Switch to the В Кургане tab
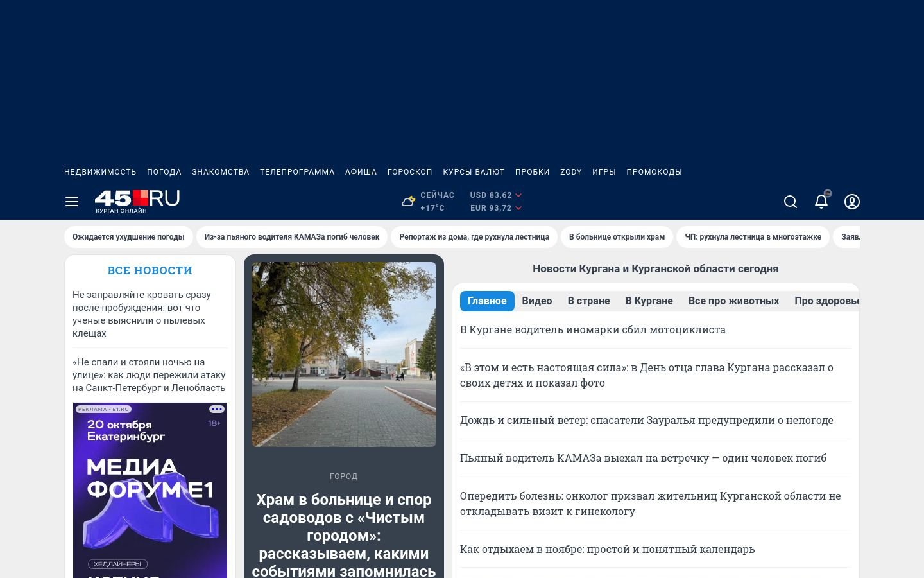 click(x=649, y=301)
